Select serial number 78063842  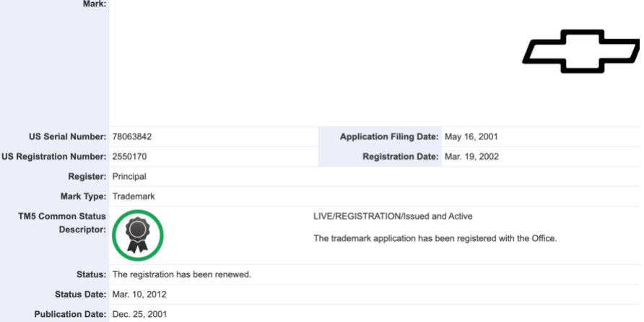coord(132,136)
